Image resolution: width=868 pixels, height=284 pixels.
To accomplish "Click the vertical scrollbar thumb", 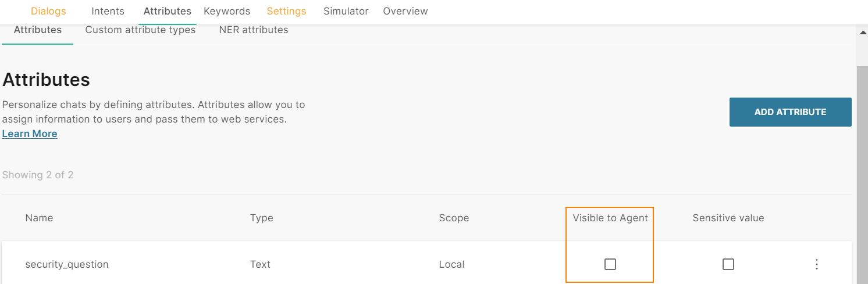I will pos(862,174).
